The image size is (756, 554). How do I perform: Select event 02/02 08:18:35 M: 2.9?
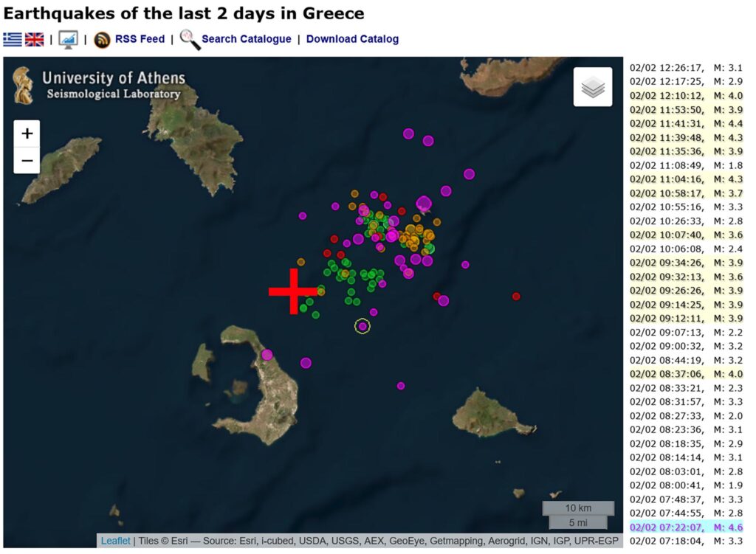(x=686, y=443)
